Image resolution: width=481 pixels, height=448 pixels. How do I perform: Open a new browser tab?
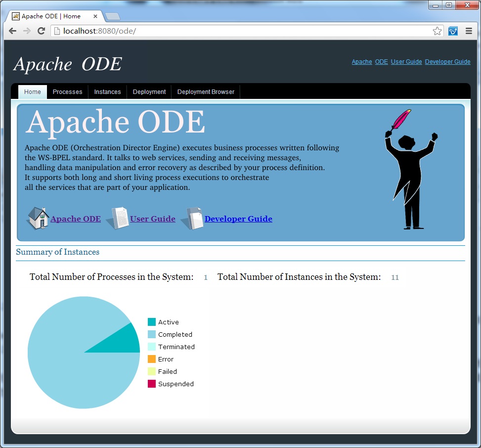(113, 16)
